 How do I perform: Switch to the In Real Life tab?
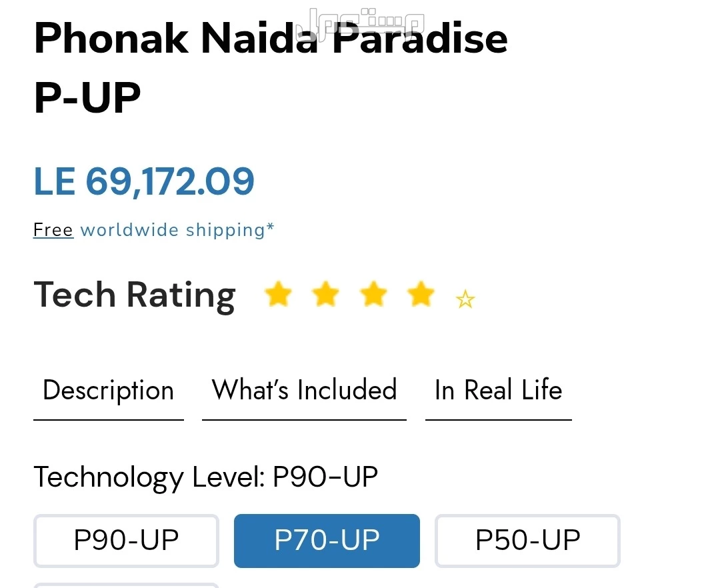498,391
